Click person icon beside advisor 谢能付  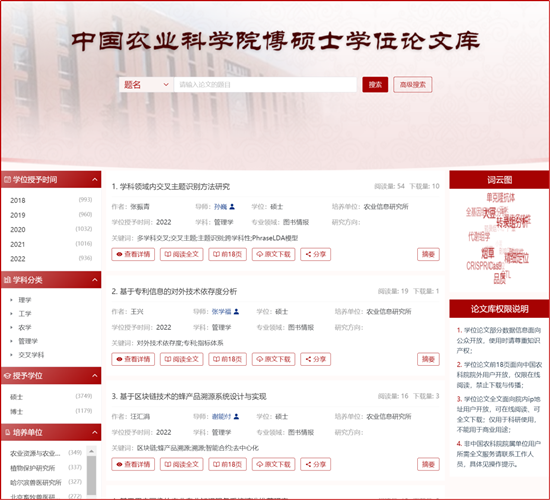click(236, 416)
